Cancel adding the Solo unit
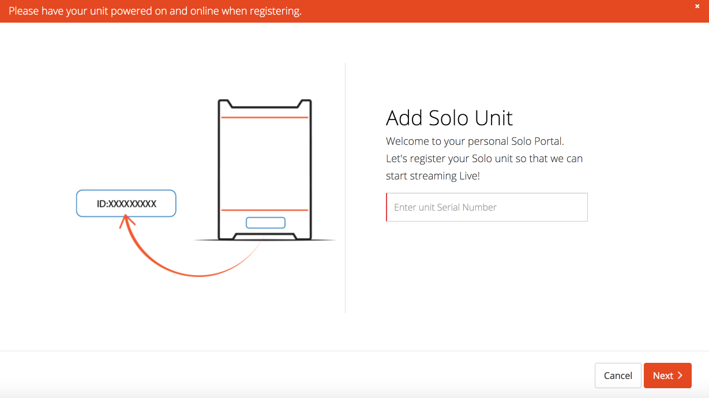The image size is (709, 400). 618,376
